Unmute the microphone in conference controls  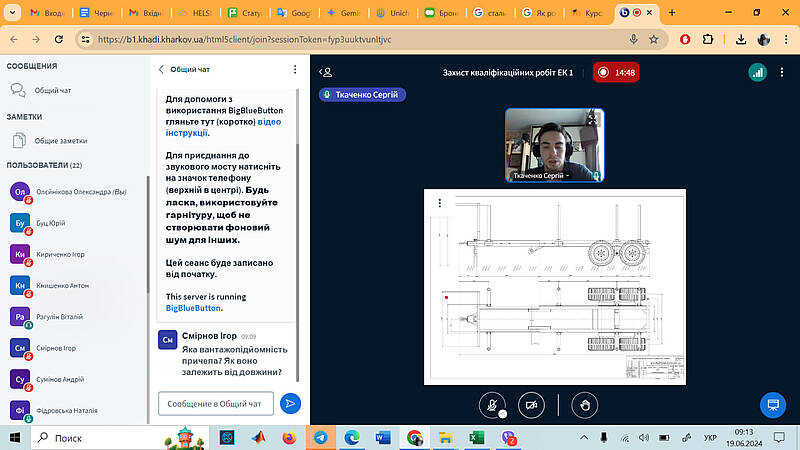pos(492,405)
